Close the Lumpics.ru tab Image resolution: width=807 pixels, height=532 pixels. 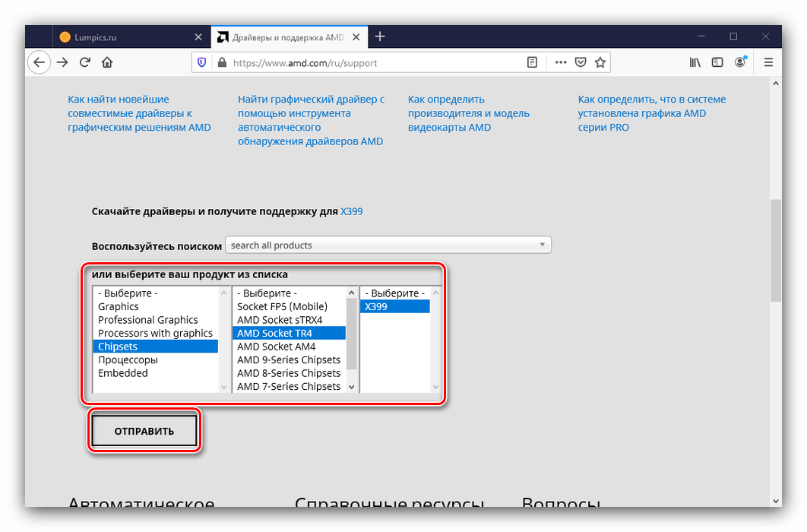(x=198, y=36)
